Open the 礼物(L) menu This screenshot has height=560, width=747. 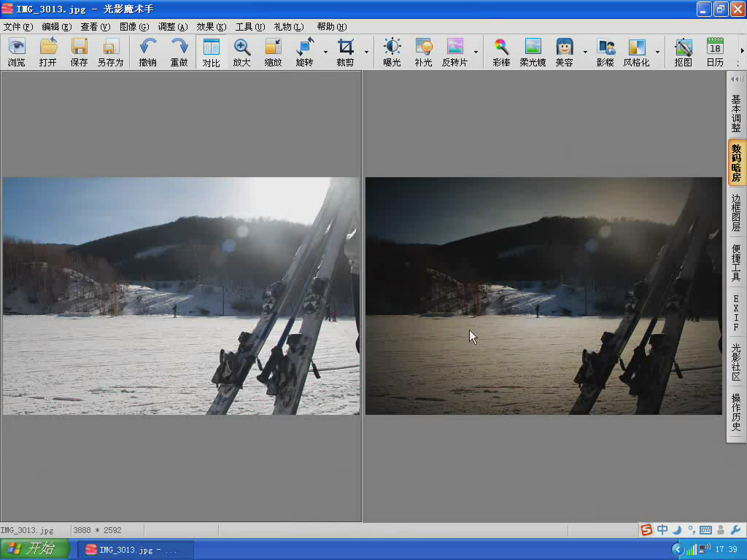pyautogui.click(x=289, y=27)
